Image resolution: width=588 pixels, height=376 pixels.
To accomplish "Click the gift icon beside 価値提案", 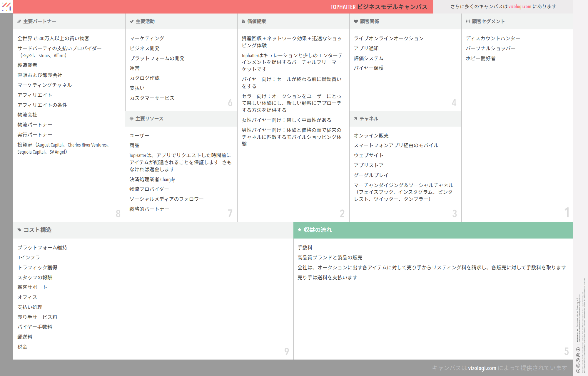I will point(243,21).
